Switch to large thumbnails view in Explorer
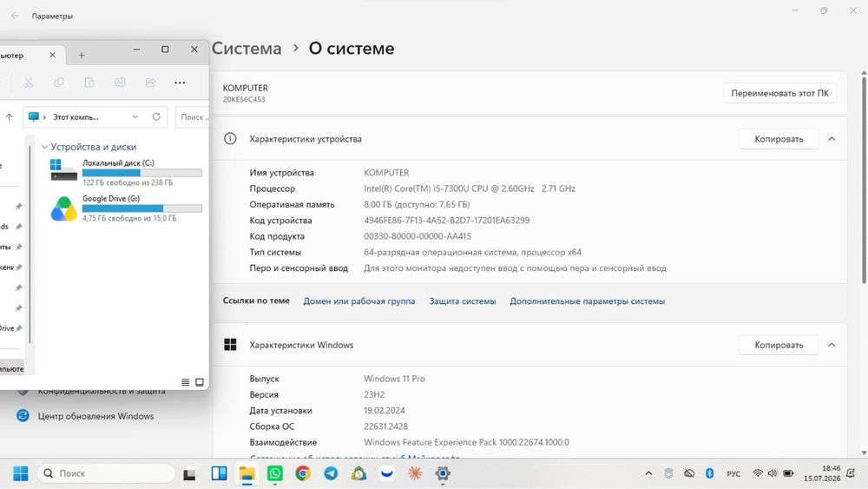Screen dimensions: 868x489 200,382
